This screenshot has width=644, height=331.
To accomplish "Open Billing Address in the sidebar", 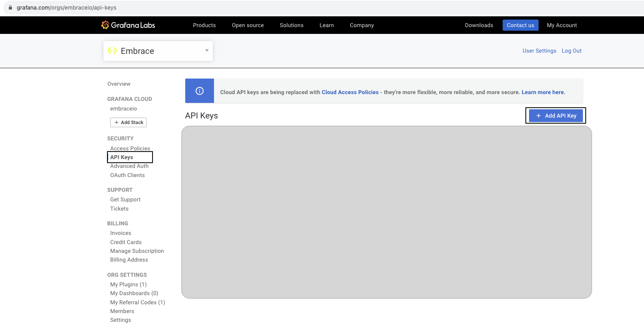I will 129,260.
